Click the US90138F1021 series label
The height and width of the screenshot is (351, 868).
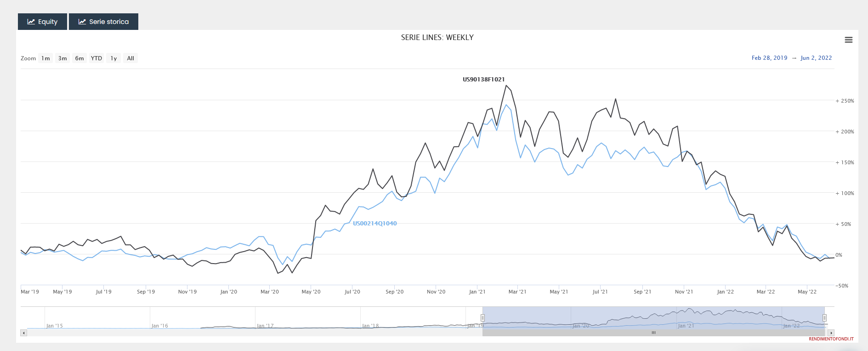coord(483,80)
